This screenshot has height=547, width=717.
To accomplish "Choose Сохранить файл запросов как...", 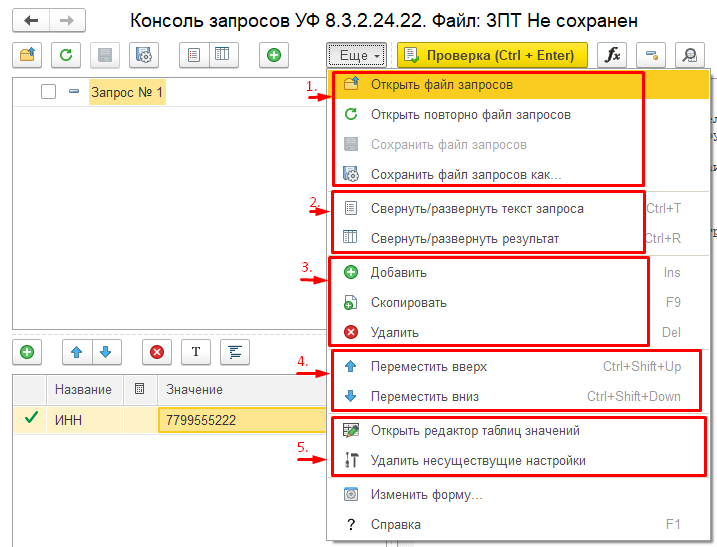I will pos(518,175).
